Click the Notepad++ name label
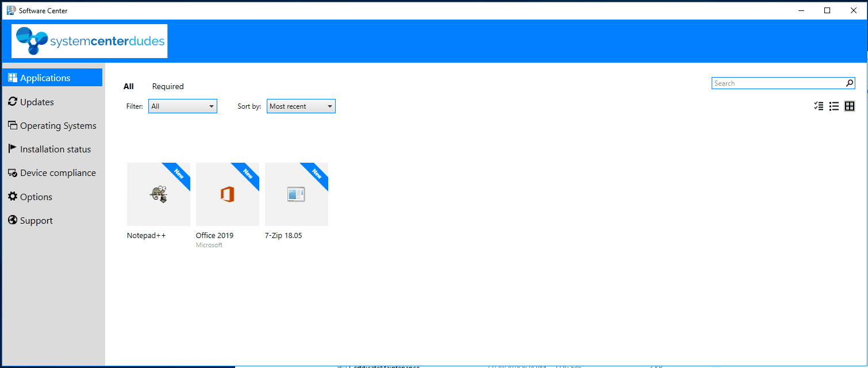The image size is (868, 368). coord(147,235)
